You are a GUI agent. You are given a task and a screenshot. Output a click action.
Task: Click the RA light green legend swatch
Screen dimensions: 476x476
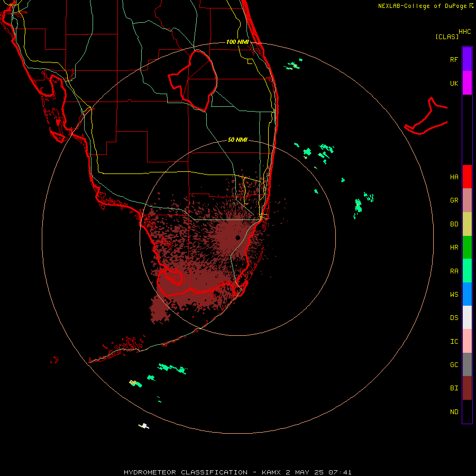(x=467, y=271)
